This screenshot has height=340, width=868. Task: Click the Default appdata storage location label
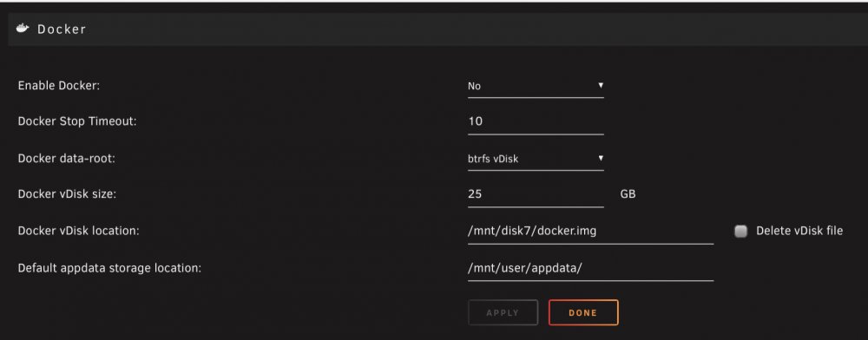click(x=109, y=268)
